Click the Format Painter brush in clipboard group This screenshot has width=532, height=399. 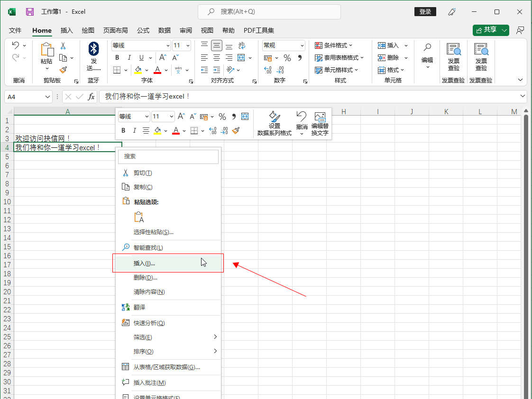click(63, 70)
